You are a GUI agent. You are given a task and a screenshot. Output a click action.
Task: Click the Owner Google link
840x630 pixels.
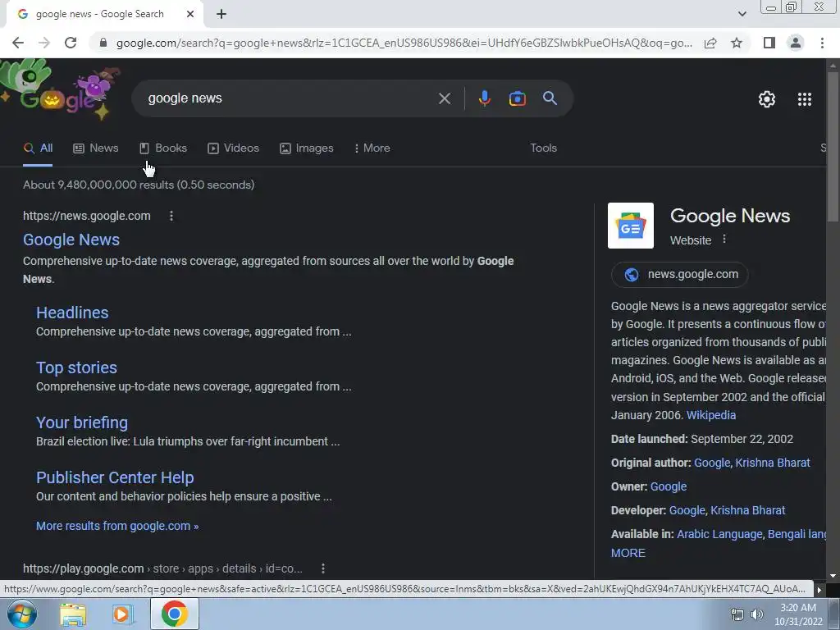(x=668, y=486)
